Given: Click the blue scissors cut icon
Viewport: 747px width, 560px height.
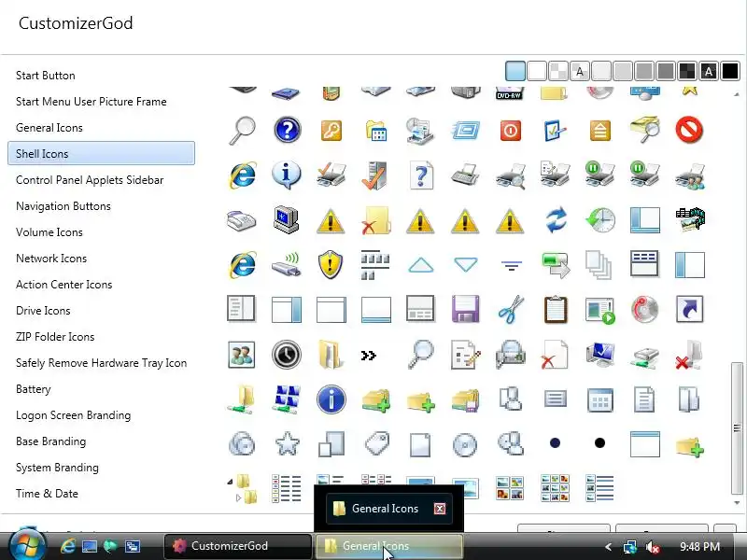Looking at the screenshot, I should [x=510, y=309].
